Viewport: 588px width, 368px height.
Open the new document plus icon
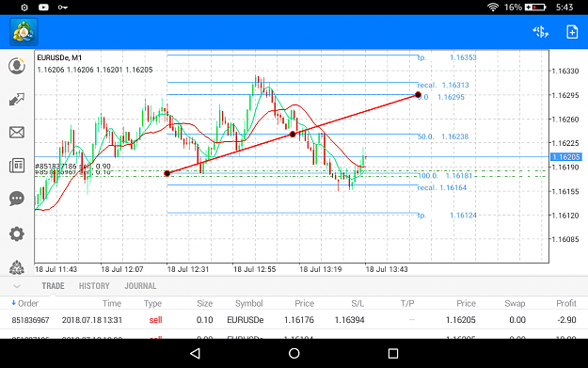click(x=572, y=32)
